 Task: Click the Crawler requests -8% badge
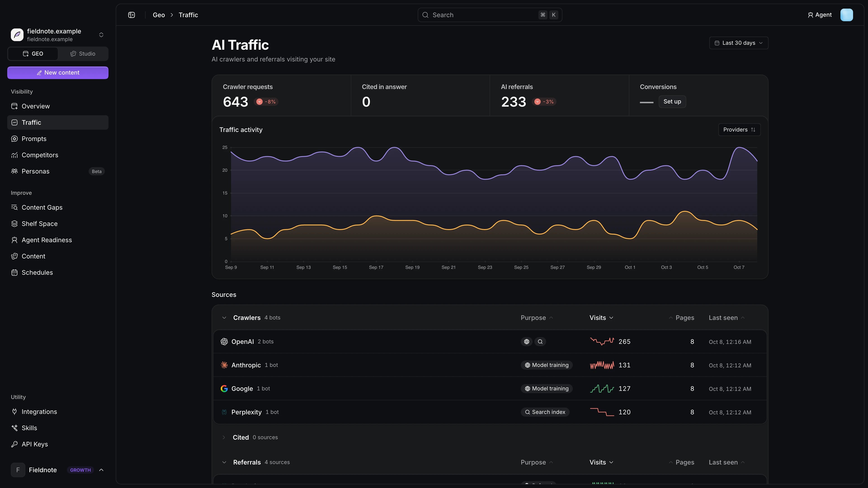(266, 102)
